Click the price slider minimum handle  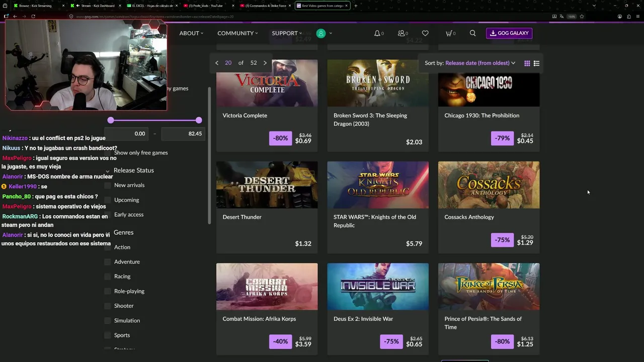pos(111,120)
